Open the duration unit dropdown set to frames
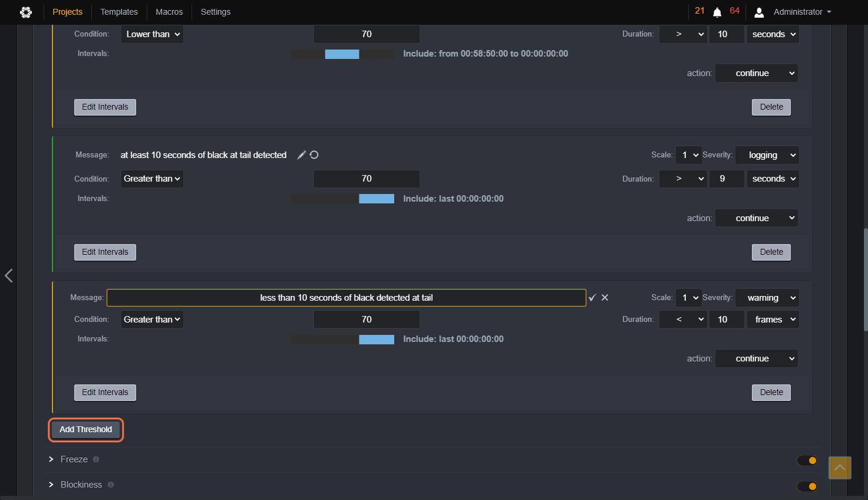The height and width of the screenshot is (500, 868). coord(773,320)
